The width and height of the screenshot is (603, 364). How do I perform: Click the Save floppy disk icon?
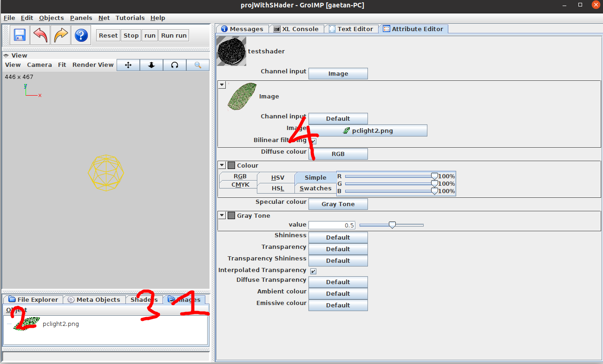tap(20, 35)
